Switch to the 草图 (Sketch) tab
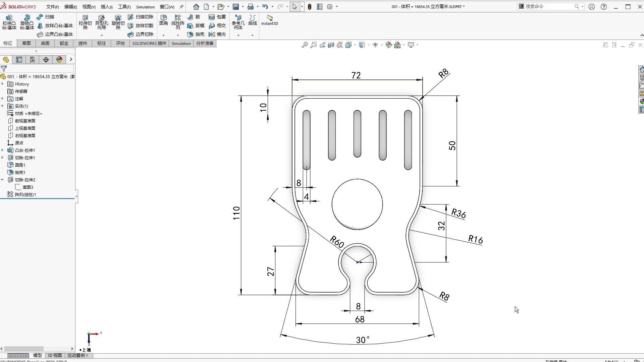644x362 pixels. click(x=26, y=43)
